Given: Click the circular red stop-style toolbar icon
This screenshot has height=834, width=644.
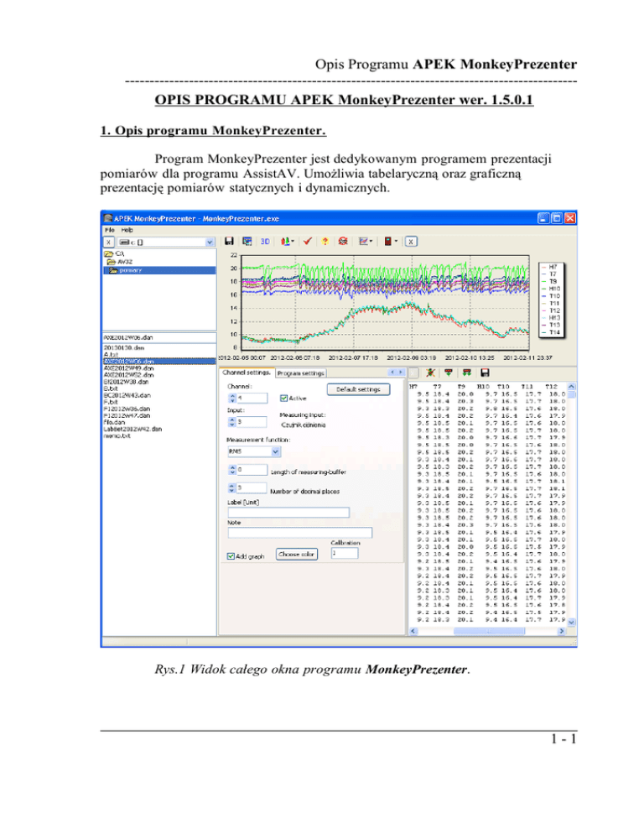Looking at the screenshot, I should [343, 242].
